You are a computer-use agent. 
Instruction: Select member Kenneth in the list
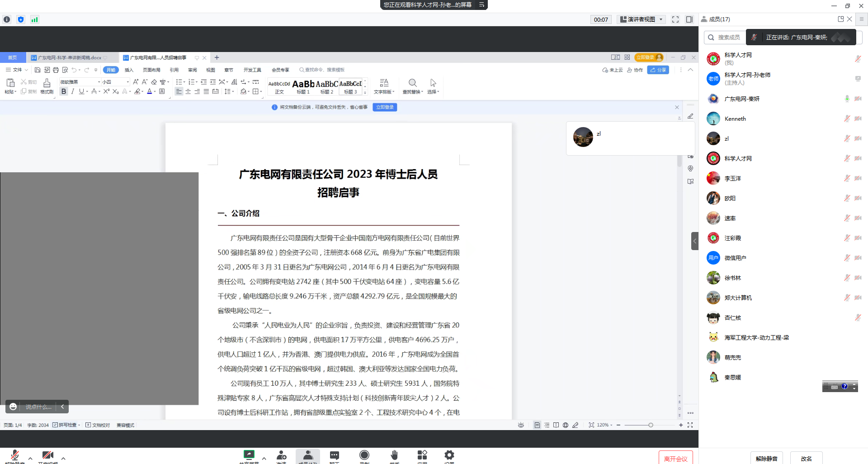coord(783,118)
